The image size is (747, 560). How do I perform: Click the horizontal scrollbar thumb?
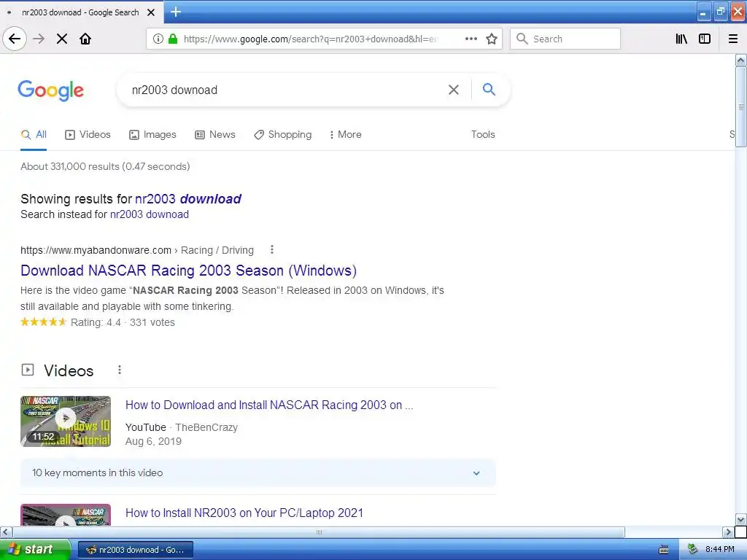(318, 532)
